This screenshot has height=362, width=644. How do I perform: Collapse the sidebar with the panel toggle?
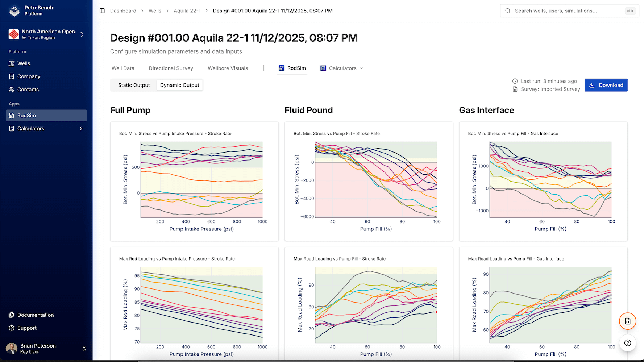102,11
